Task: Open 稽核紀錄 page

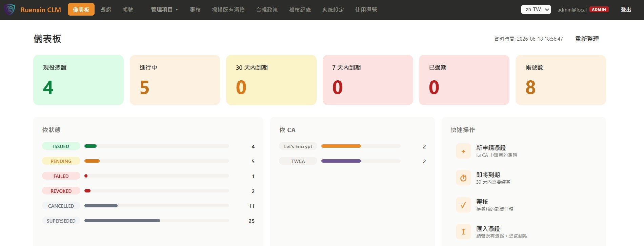Action: tap(300, 10)
